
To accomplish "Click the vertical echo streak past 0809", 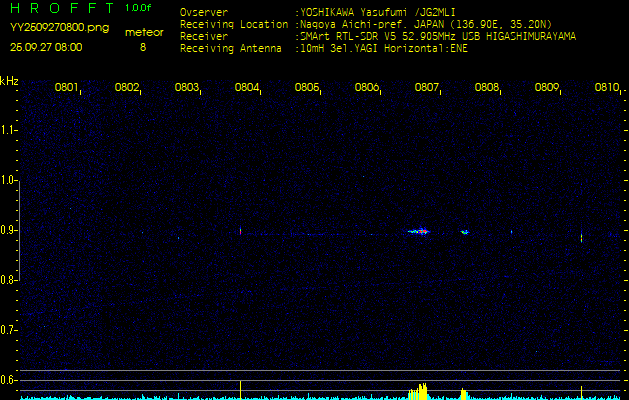I will coord(581,237).
